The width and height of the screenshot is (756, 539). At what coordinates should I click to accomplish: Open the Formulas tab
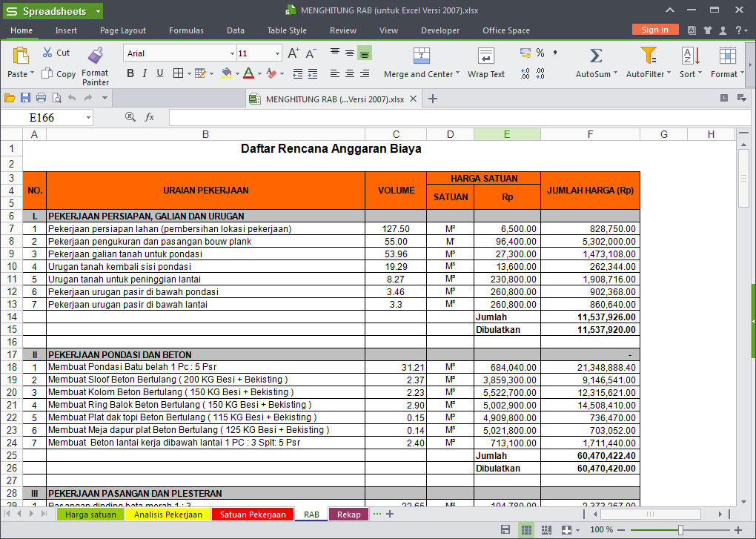[186, 30]
